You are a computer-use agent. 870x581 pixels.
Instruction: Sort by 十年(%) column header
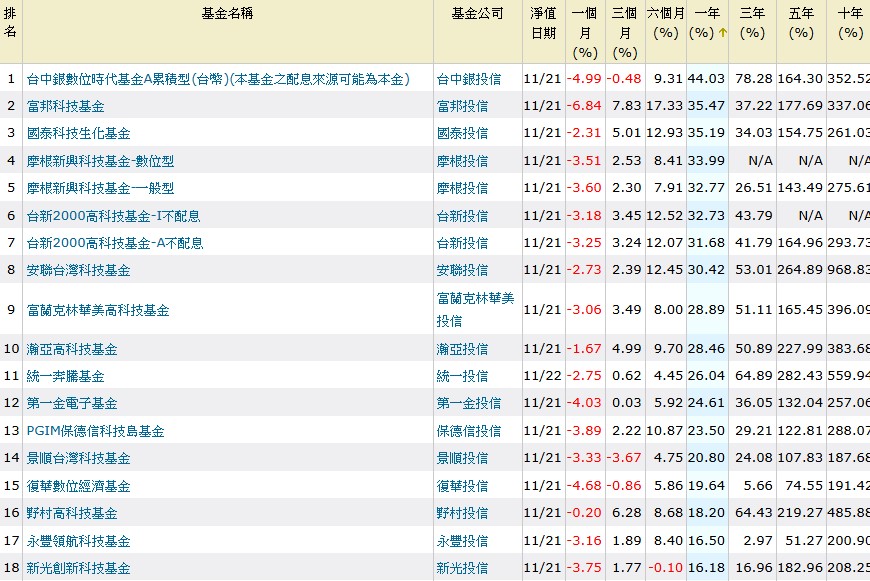[x=850, y=23]
